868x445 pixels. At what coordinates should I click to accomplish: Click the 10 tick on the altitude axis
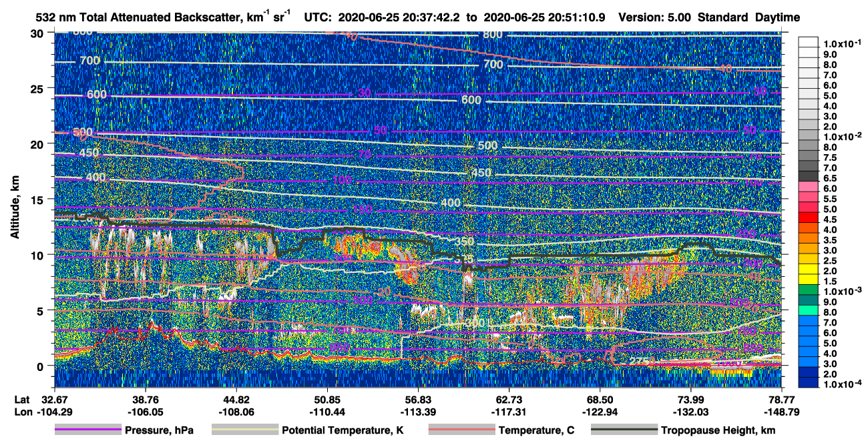pos(39,255)
